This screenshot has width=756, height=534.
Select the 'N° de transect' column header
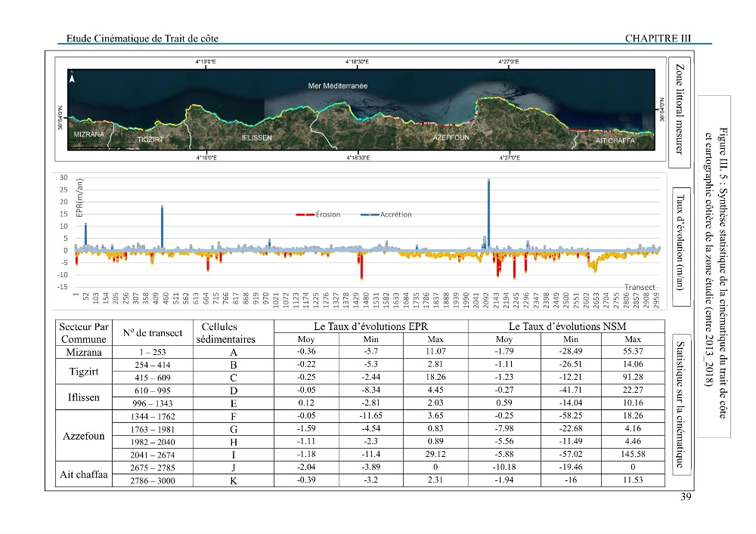coord(153,333)
